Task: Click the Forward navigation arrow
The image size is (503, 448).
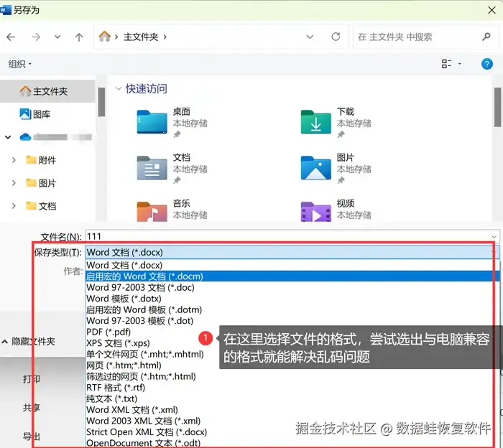Action: (x=36, y=37)
